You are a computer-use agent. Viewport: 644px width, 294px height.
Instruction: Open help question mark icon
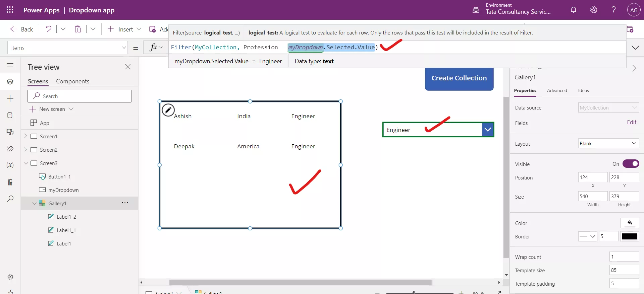613,10
